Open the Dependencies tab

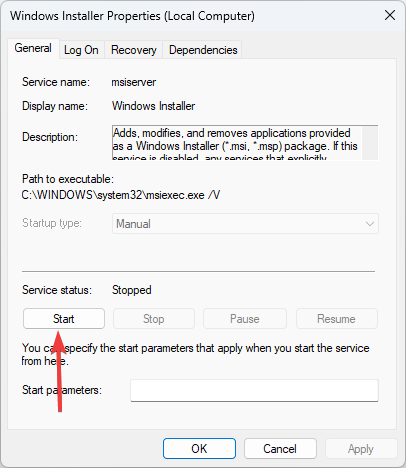point(203,50)
